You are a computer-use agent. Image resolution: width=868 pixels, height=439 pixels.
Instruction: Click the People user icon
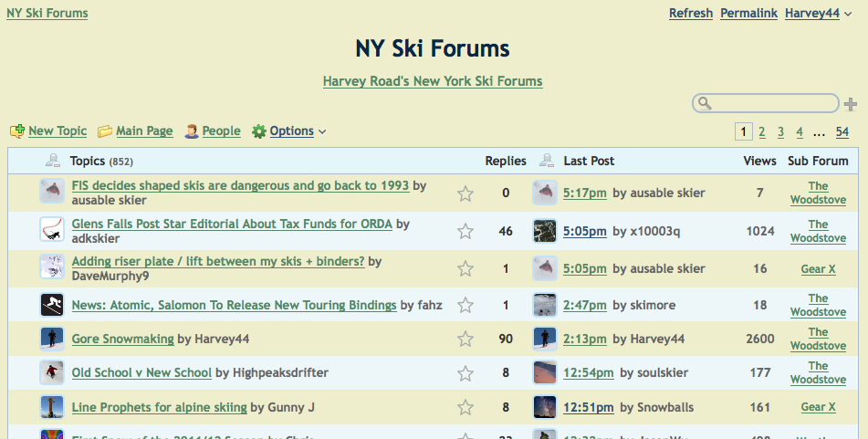192,131
